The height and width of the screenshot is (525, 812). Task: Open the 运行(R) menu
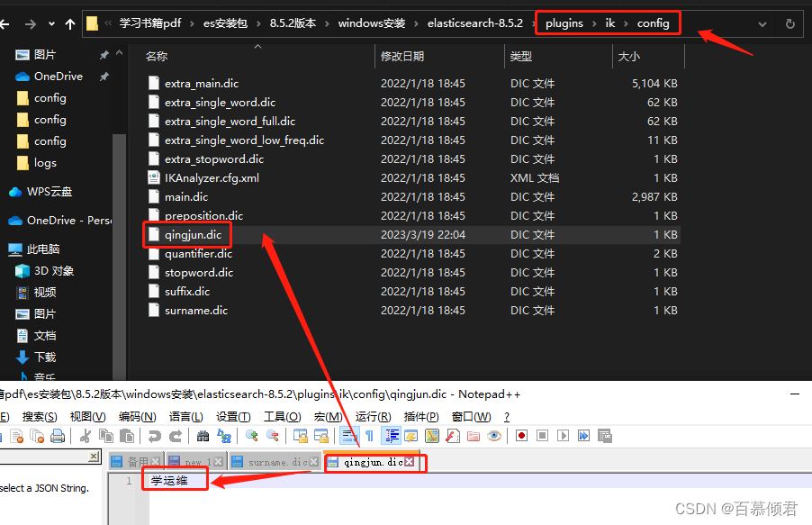(373, 417)
